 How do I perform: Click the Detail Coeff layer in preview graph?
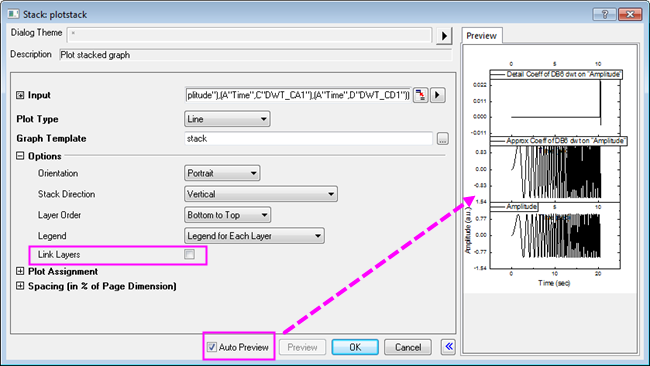[x=555, y=104]
